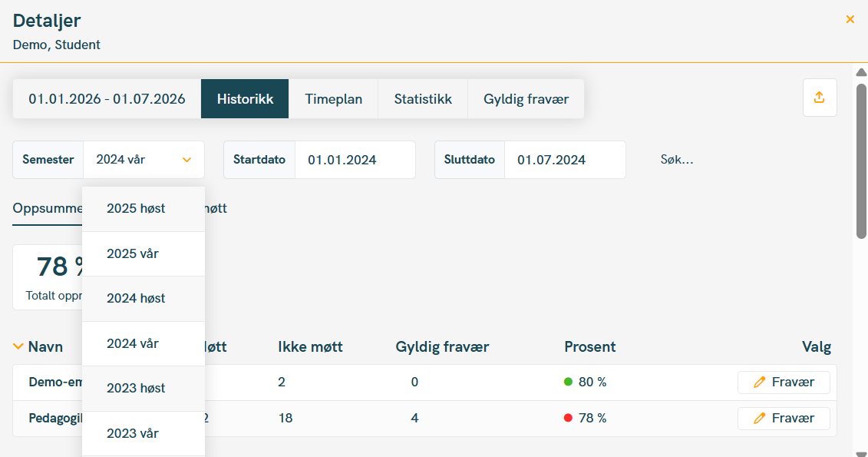Choose 2023 høst from semester list
Screen dimensions: 868x457
tap(144, 389)
